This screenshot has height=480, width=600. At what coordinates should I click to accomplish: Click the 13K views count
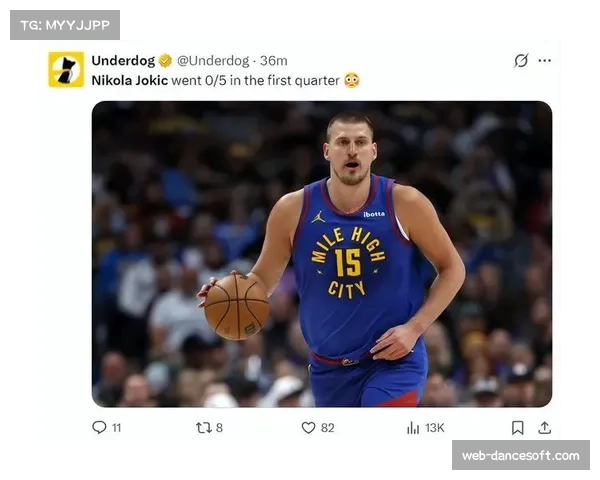click(434, 427)
